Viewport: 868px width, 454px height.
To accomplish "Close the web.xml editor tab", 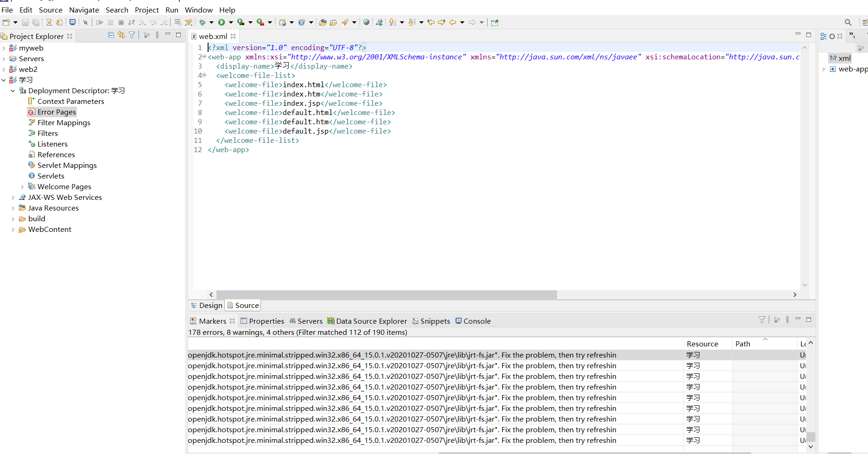I will 233,36.
